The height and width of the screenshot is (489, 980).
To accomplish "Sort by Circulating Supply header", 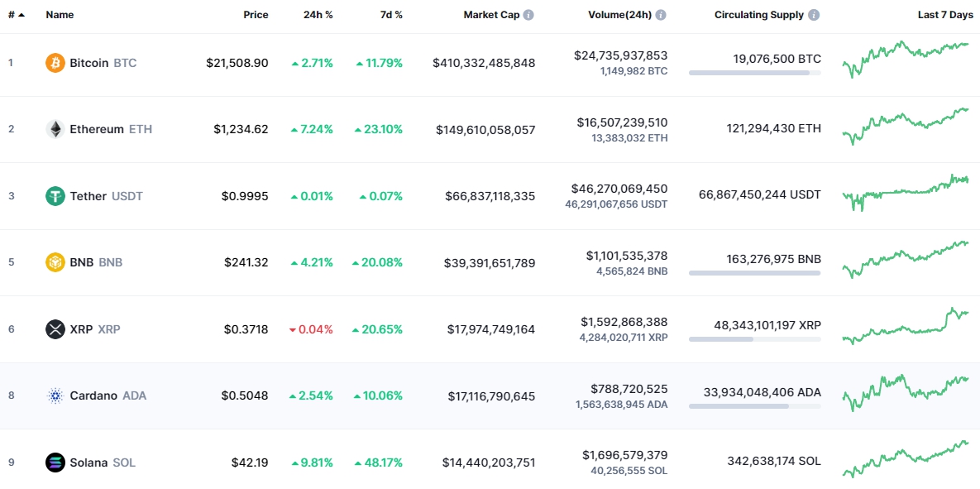I will [x=759, y=15].
